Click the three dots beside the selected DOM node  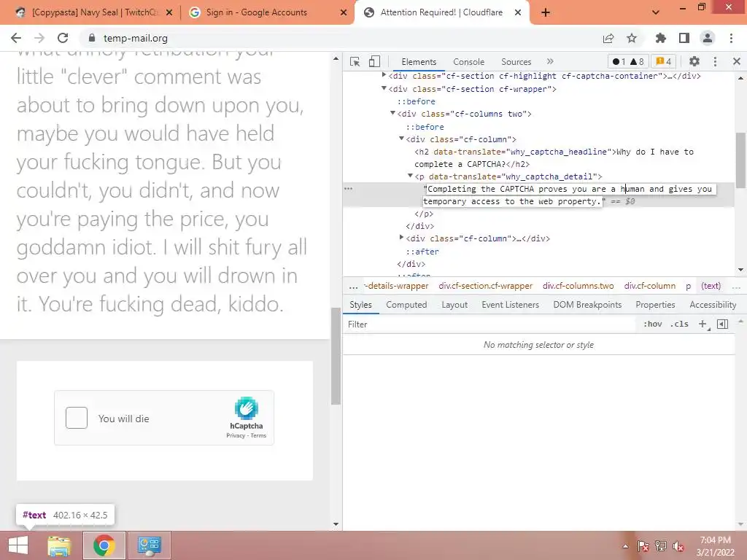pyautogui.click(x=349, y=189)
